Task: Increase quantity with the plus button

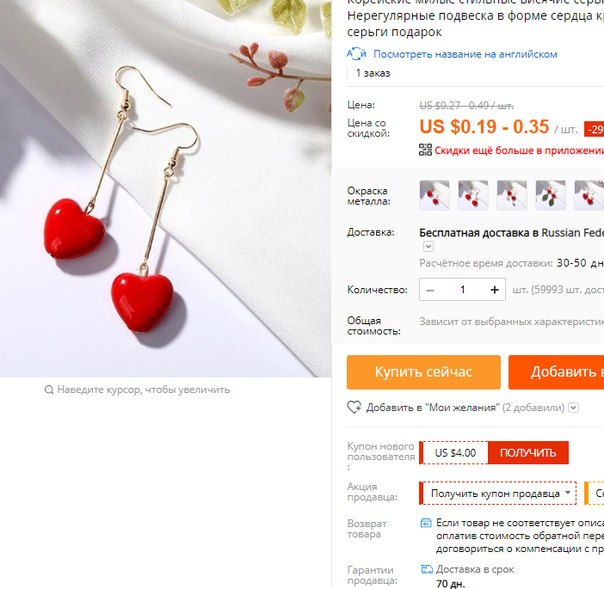Action: 495,290
